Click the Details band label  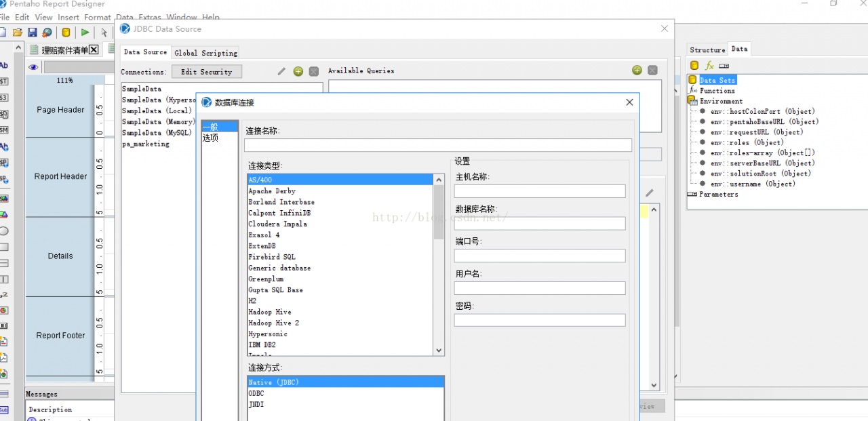[x=60, y=256]
